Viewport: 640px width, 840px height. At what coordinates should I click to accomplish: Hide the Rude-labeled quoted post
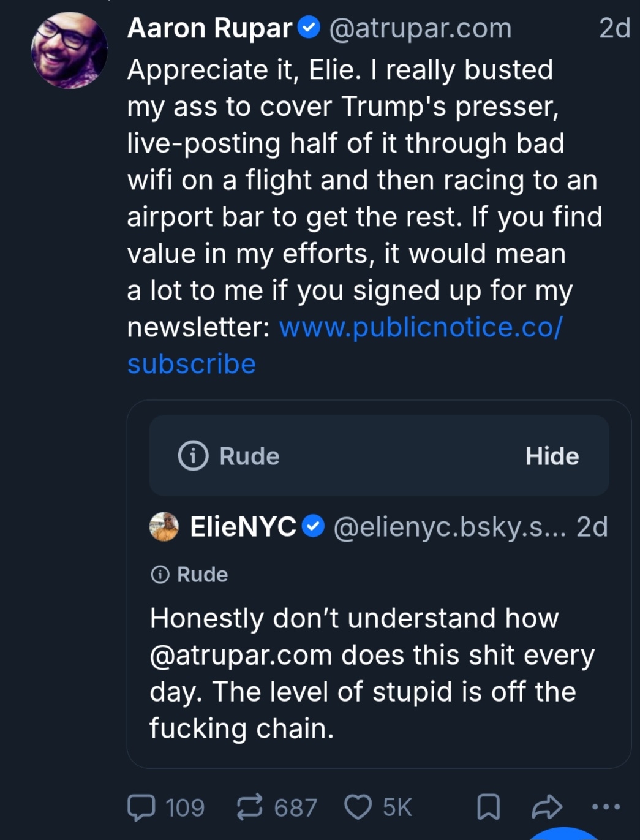pyautogui.click(x=552, y=456)
